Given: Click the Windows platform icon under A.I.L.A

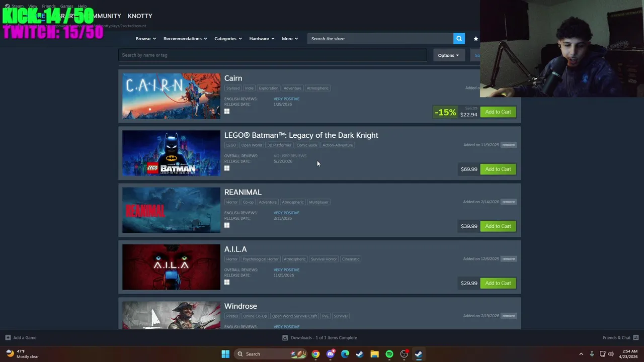Looking at the screenshot, I should [227, 282].
